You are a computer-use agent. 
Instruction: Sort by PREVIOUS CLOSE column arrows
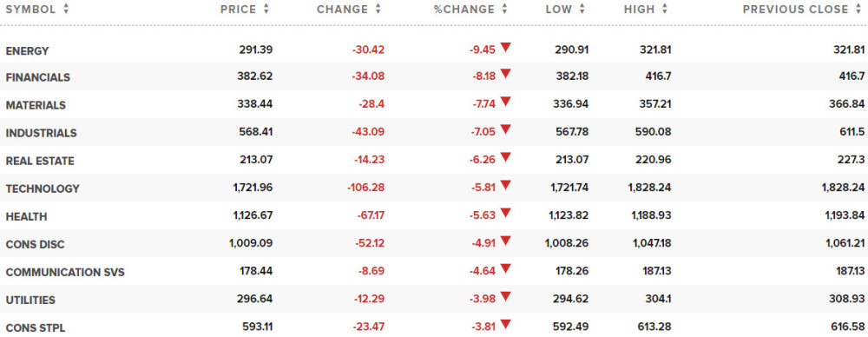(x=858, y=9)
